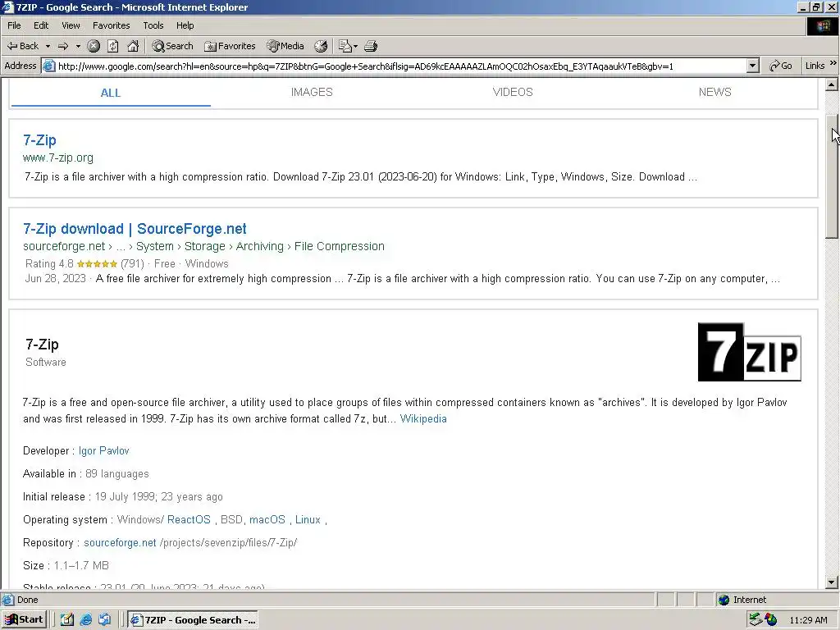The image size is (840, 630).
Task: Click the 7ZIP logo image
Action: coord(750,352)
